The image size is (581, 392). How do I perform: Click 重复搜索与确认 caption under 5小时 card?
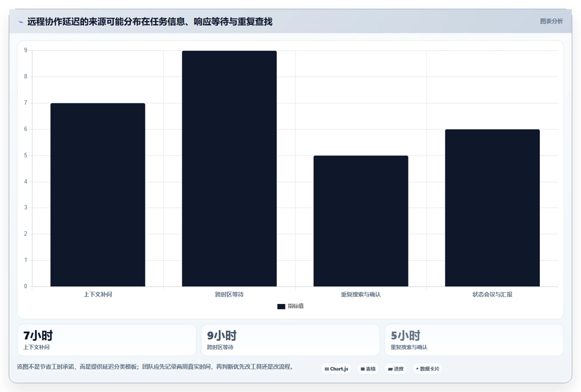[x=409, y=347]
